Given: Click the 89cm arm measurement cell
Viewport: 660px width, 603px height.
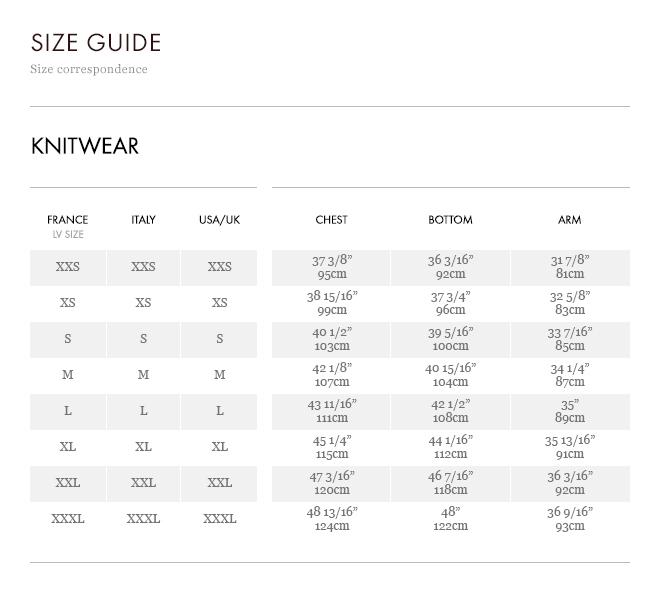Looking at the screenshot, I should (x=570, y=412).
